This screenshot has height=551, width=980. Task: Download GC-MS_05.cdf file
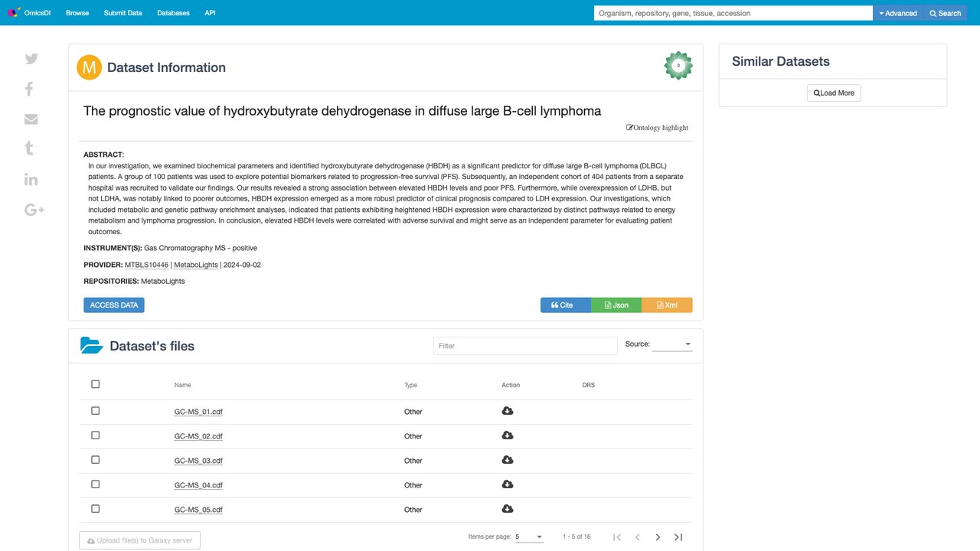[x=507, y=509]
